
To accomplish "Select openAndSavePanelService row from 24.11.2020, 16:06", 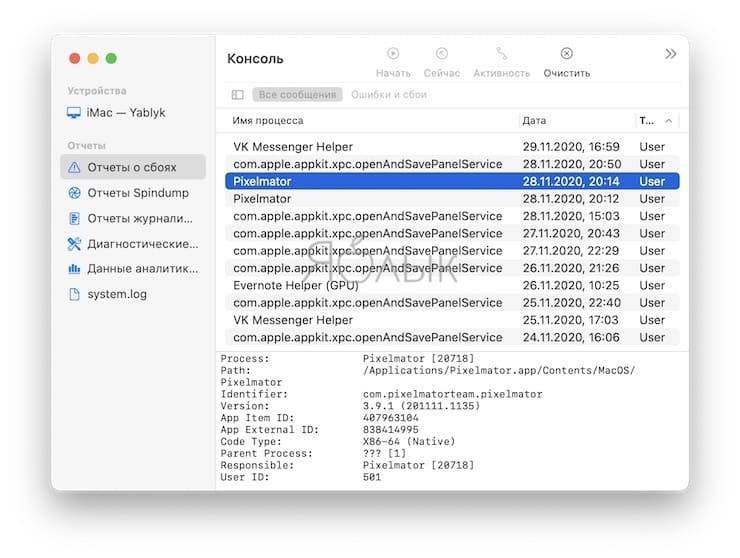I will click(x=452, y=338).
